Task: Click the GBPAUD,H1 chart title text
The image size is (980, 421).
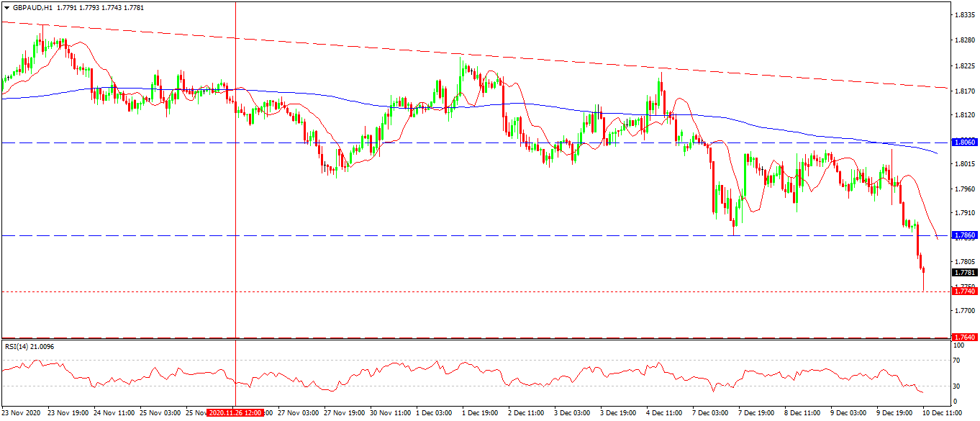Action: [x=32, y=7]
